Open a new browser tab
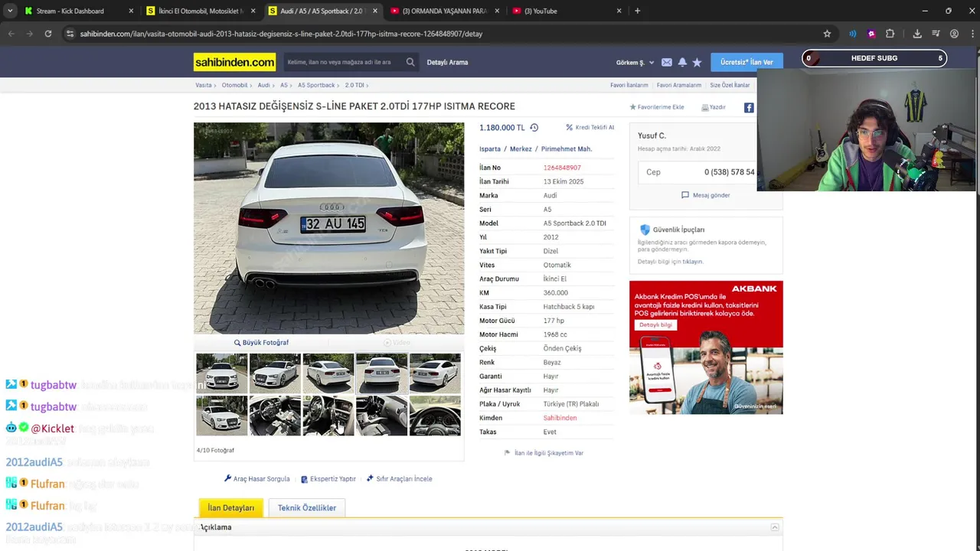980x551 pixels. click(637, 11)
